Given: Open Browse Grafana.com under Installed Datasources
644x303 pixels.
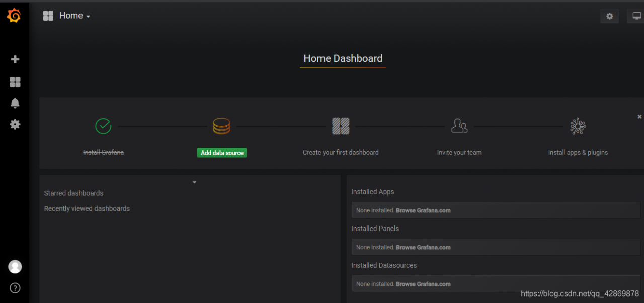Looking at the screenshot, I should (x=423, y=284).
